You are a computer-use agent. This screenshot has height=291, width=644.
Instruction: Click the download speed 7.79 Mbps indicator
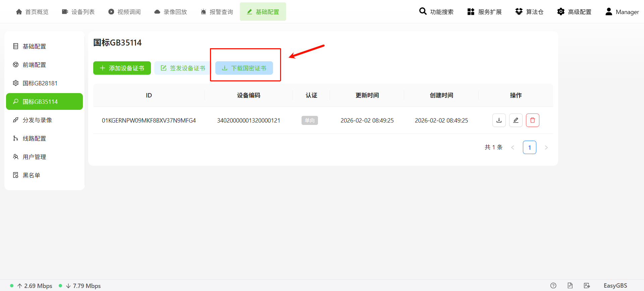[80, 286]
